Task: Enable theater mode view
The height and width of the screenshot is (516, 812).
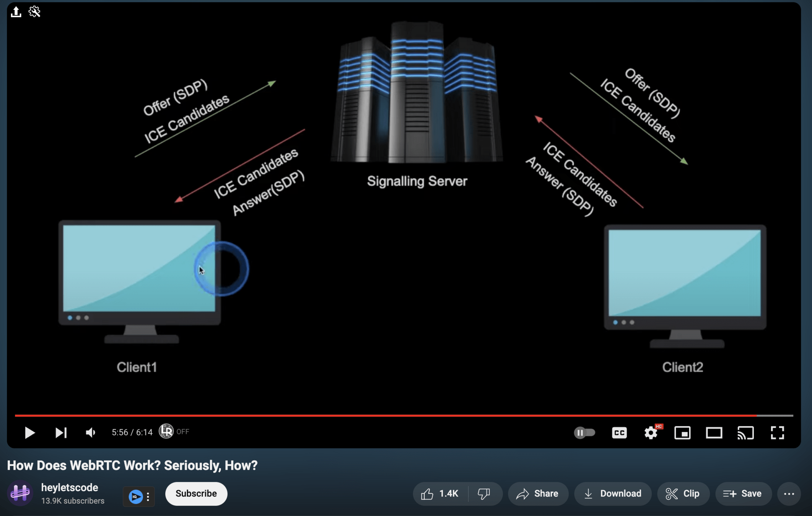Action: [x=714, y=433]
